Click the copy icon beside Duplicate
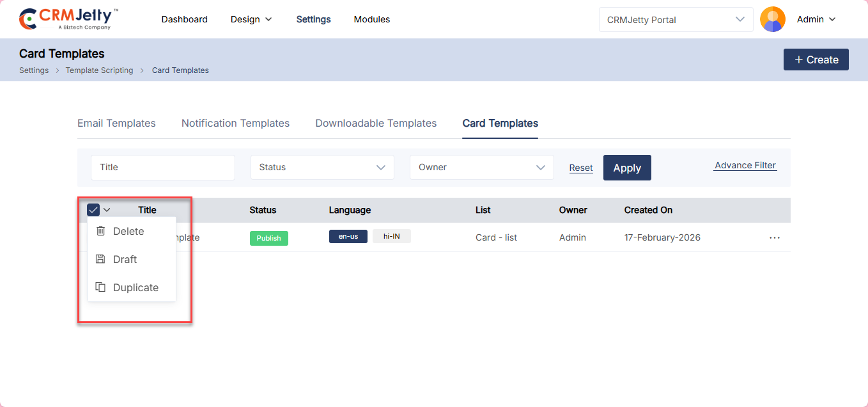The width and height of the screenshot is (868, 407). click(x=100, y=287)
